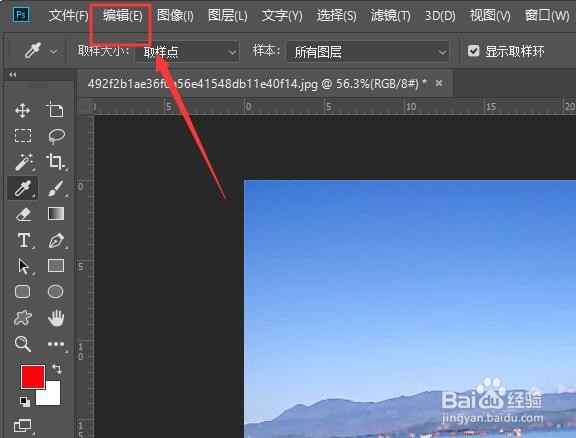Open the 文字(Y) menu
The height and width of the screenshot is (438, 576).
282,16
